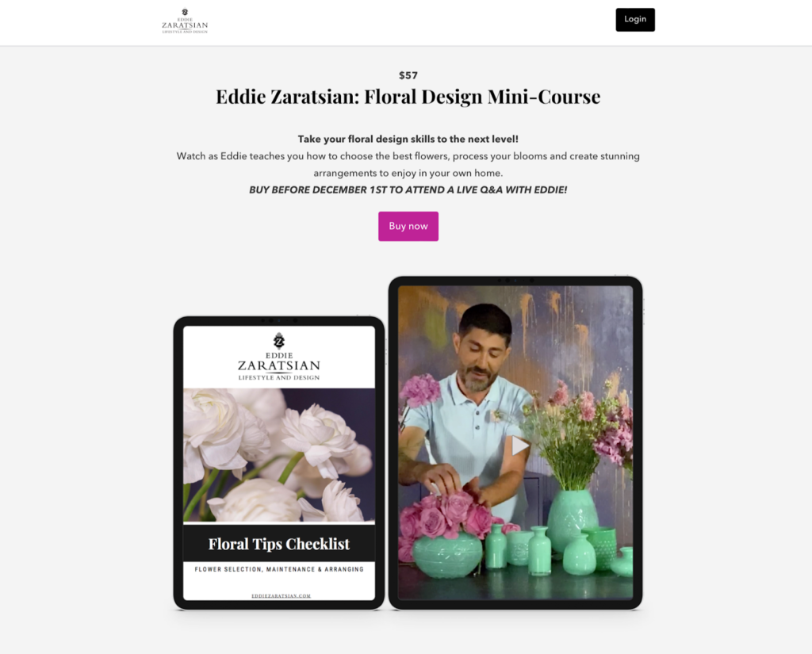Click the small emblem above header logo text
812x654 pixels.
(185, 13)
